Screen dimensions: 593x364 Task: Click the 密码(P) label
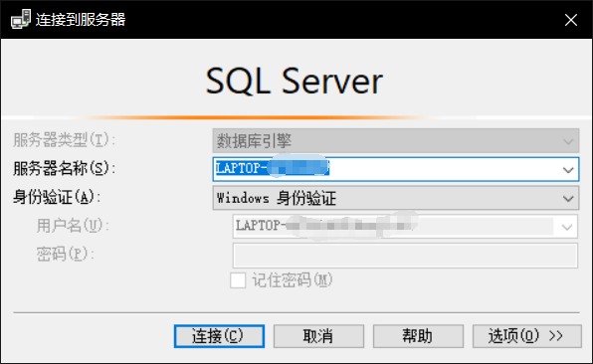pos(65,254)
